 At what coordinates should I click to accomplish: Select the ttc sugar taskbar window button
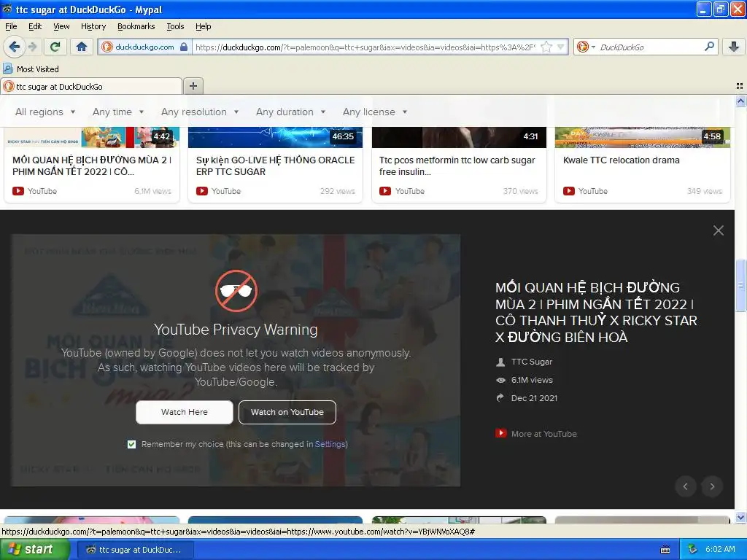[x=135, y=550]
